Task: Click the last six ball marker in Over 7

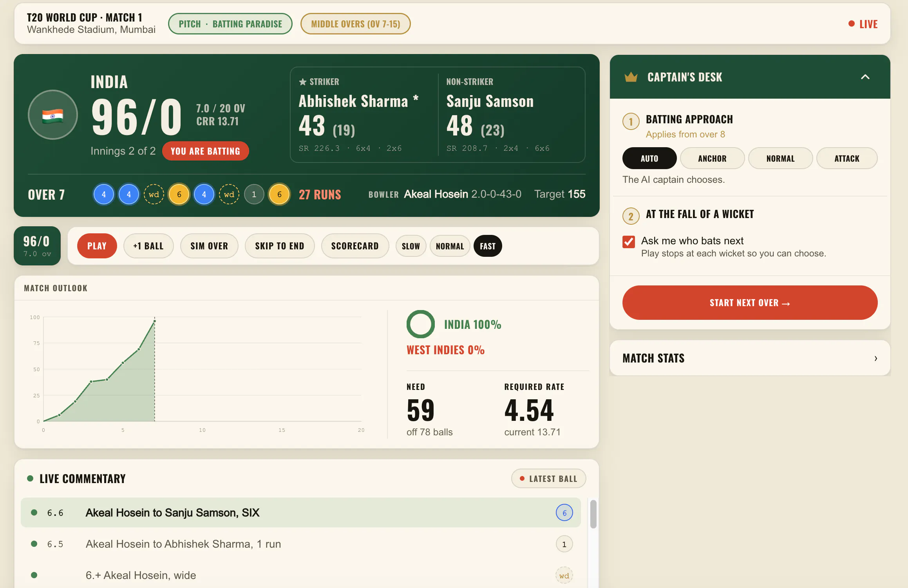Action: [279, 194]
